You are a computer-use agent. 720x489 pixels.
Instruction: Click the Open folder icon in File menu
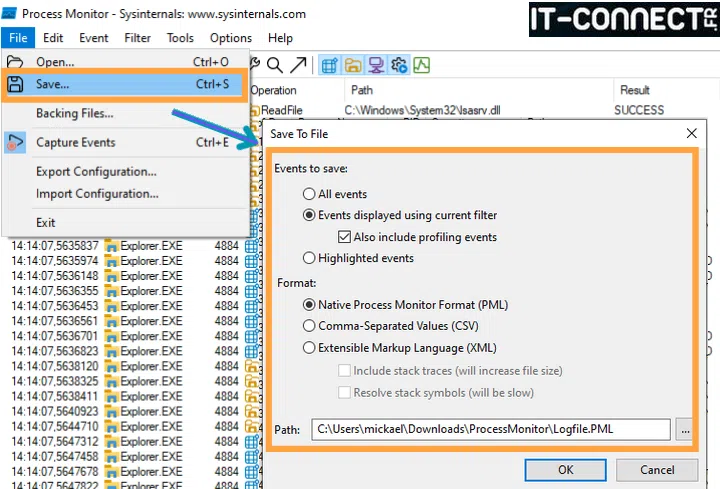coord(15,62)
